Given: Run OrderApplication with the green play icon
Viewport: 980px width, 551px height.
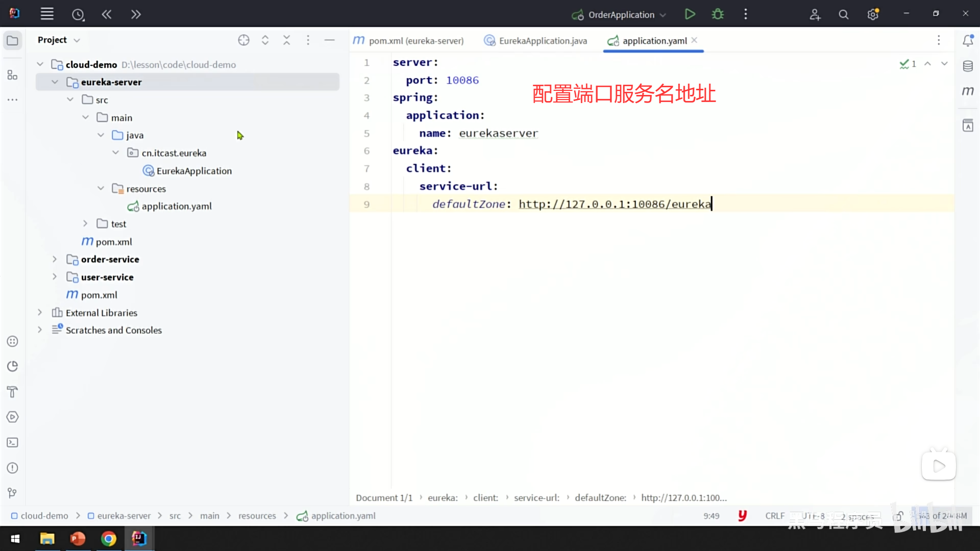Looking at the screenshot, I should click(x=690, y=14).
